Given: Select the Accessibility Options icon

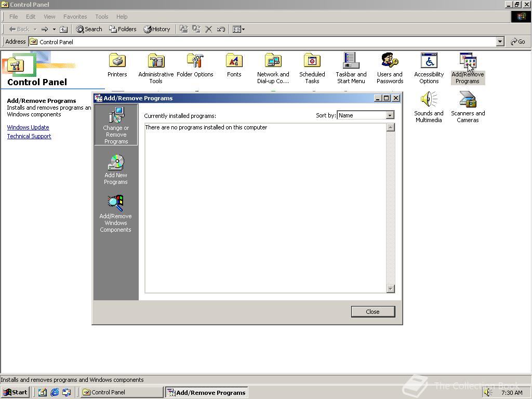Looking at the screenshot, I should click(x=429, y=69).
